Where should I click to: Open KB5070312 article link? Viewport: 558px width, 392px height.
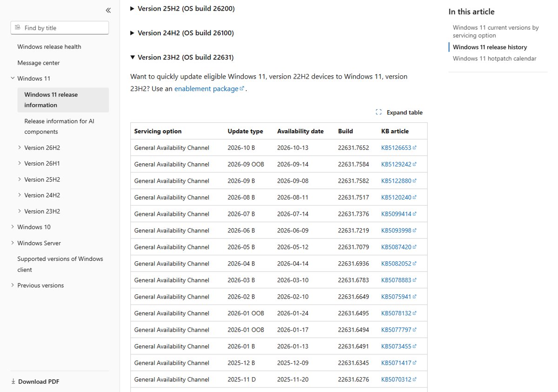coord(396,379)
